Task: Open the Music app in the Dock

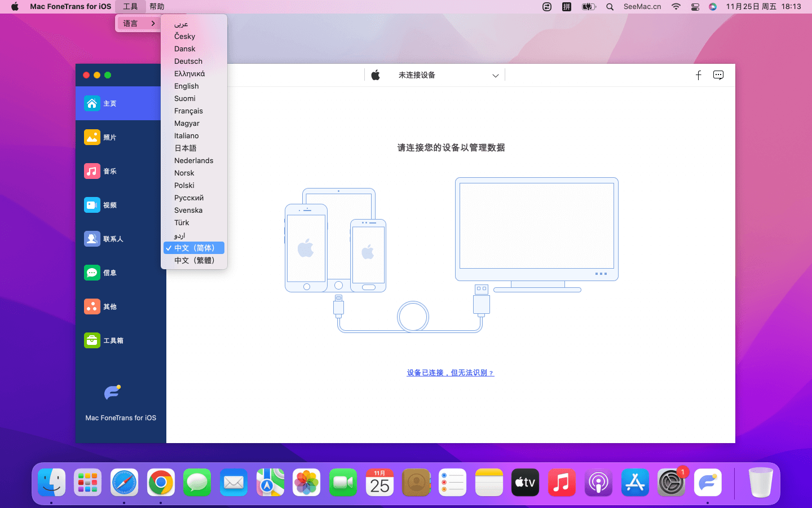Action: (562, 483)
